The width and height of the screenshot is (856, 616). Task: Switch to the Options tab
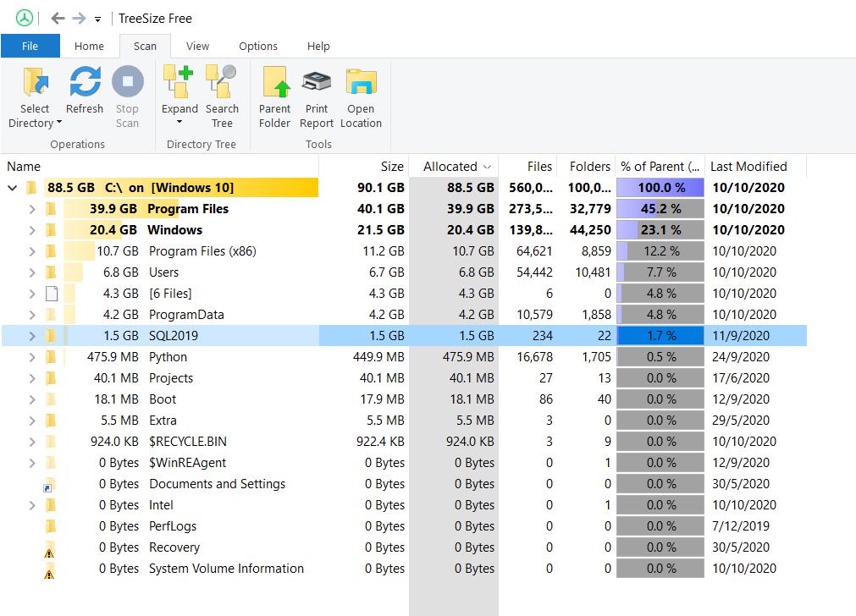pos(258,46)
